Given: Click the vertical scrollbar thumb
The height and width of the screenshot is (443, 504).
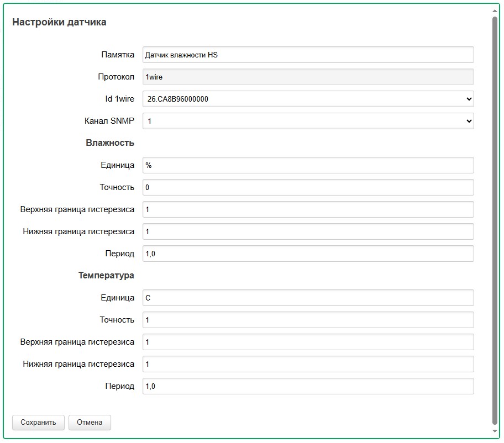Looking at the screenshot, I should coord(495,221).
